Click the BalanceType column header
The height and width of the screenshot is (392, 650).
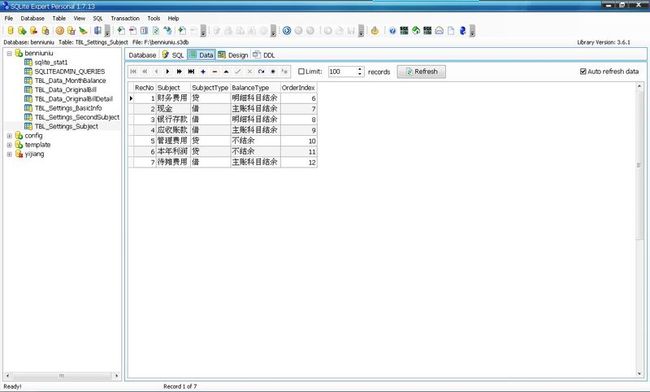(255, 88)
